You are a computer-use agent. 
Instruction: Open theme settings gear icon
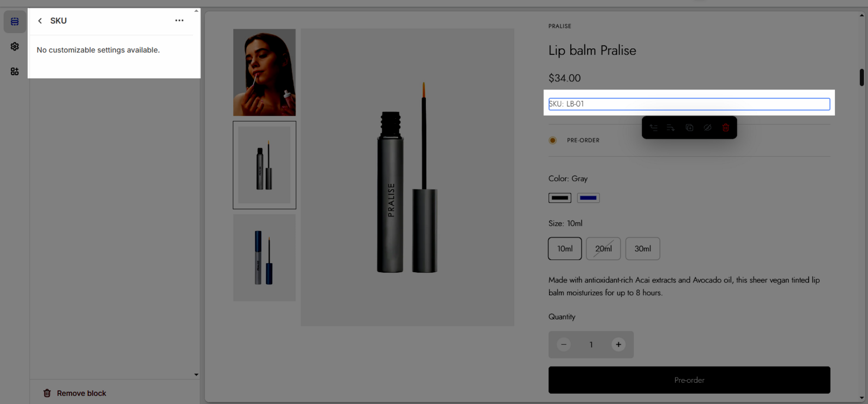point(15,47)
